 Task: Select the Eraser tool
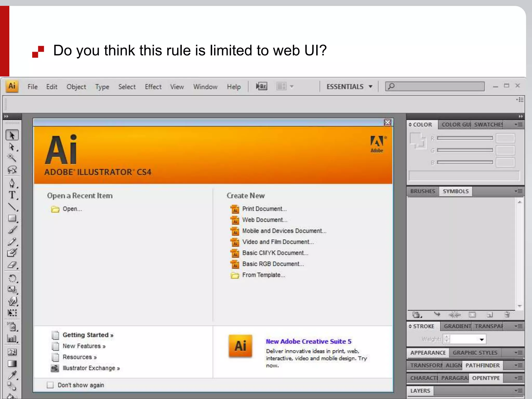point(12,265)
